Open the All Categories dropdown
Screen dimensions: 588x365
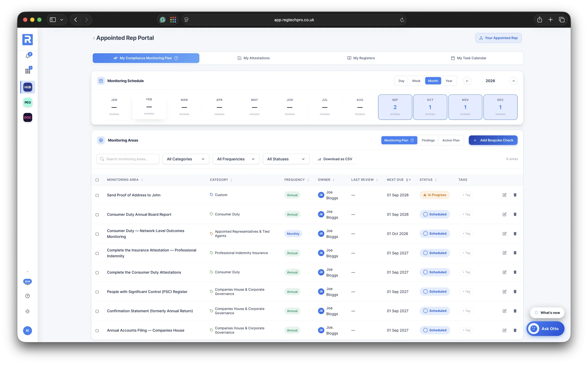click(186, 159)
